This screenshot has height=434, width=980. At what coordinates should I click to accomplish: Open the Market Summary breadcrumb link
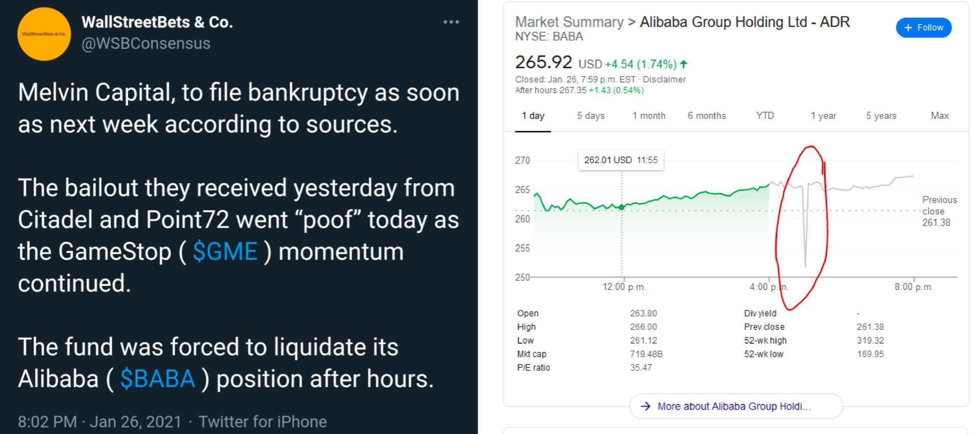569,22
